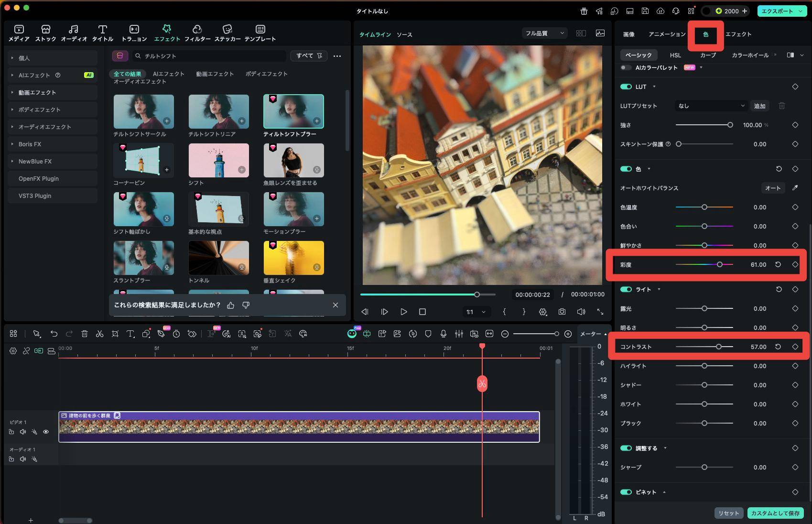Play the preview video

coord(404,312)
